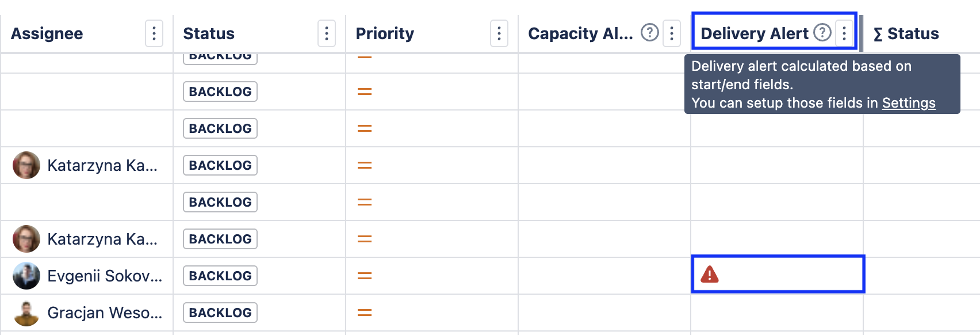Open the Status column options menu
The image size is (980, 335).
pyautogui.click(x=326, y=33)
